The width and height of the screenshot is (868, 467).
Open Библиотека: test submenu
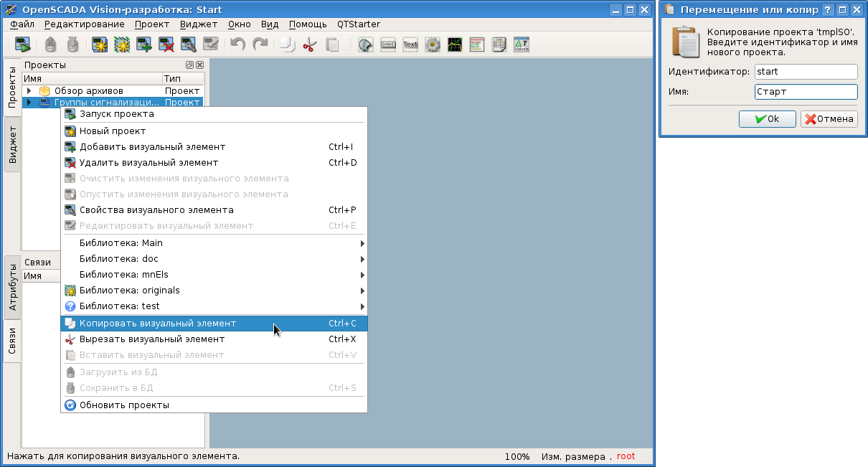coord(214,306)
